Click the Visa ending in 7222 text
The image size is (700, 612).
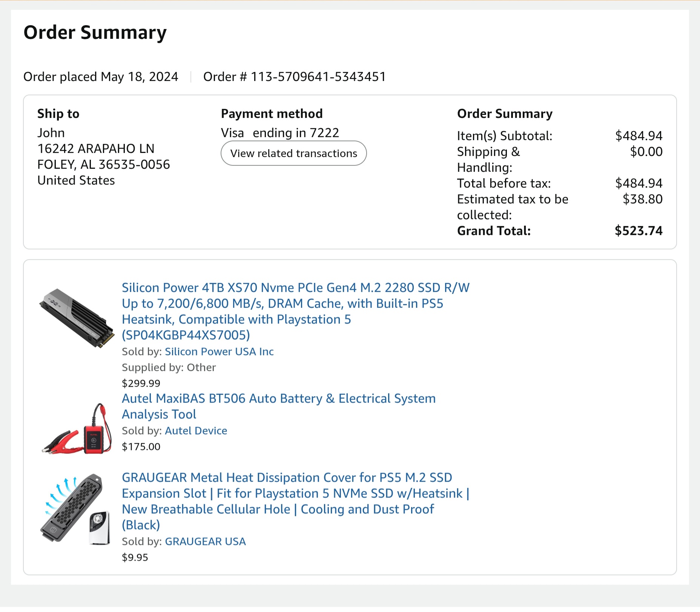click(x=280, y=133)
